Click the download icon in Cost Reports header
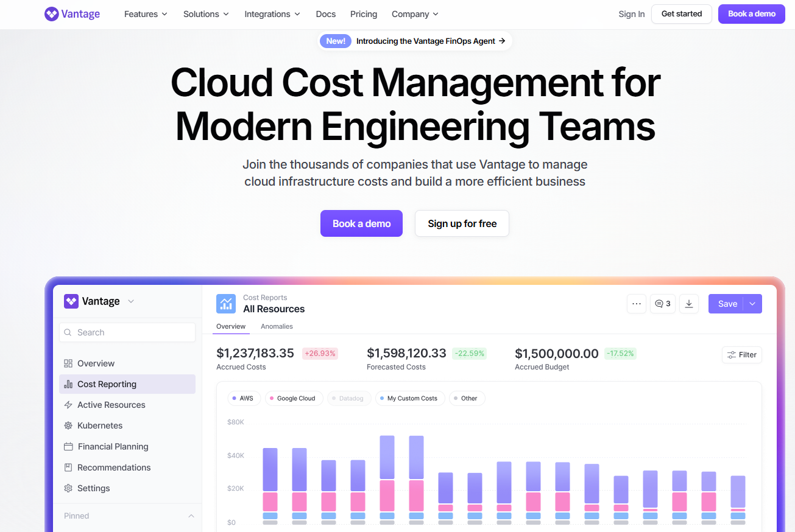This screenshot has width=795, height=532. 689,304
